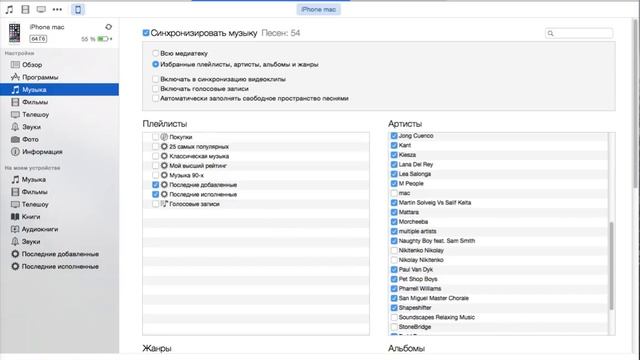The image size is (640, 360).
Task: Open Последние добавленные in device sidebar
Action: 60,254
